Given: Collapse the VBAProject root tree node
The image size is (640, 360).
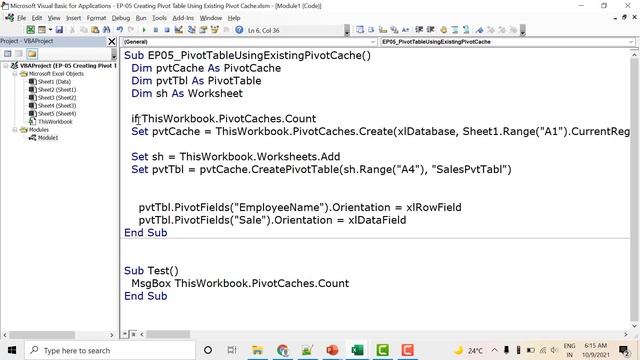Looking at the screenshot, I should pos(6,65).
